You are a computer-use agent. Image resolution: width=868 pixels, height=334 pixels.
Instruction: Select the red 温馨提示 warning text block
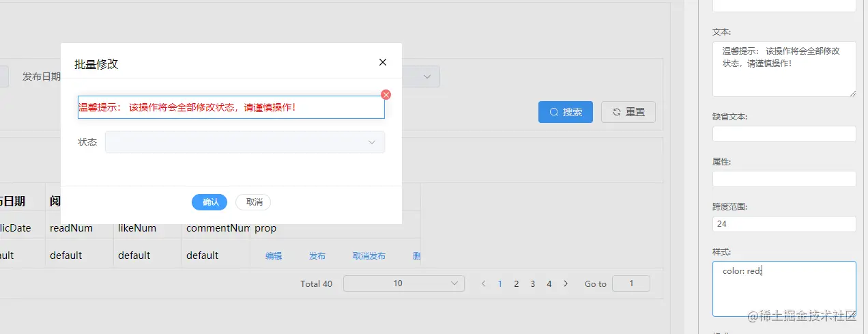(x=231, y=107)
